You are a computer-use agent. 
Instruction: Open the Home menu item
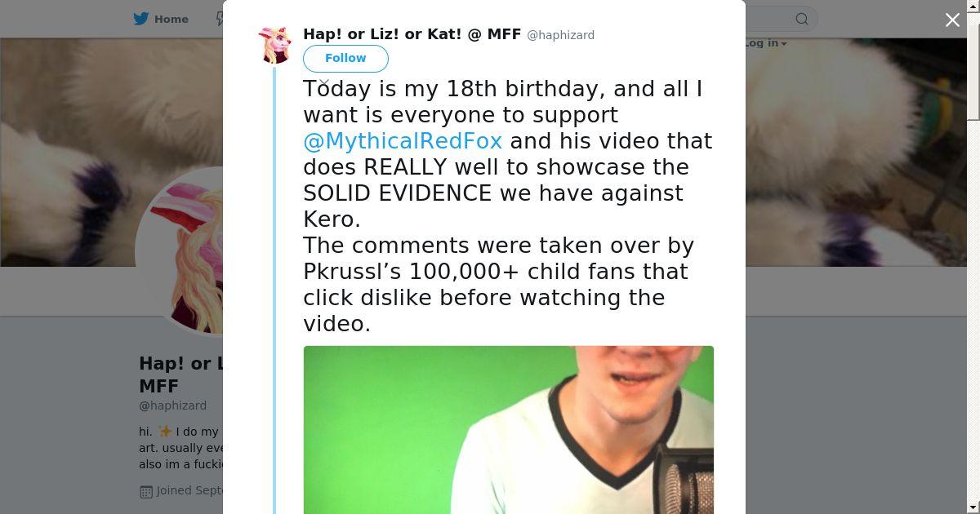[x=171, y=19]
